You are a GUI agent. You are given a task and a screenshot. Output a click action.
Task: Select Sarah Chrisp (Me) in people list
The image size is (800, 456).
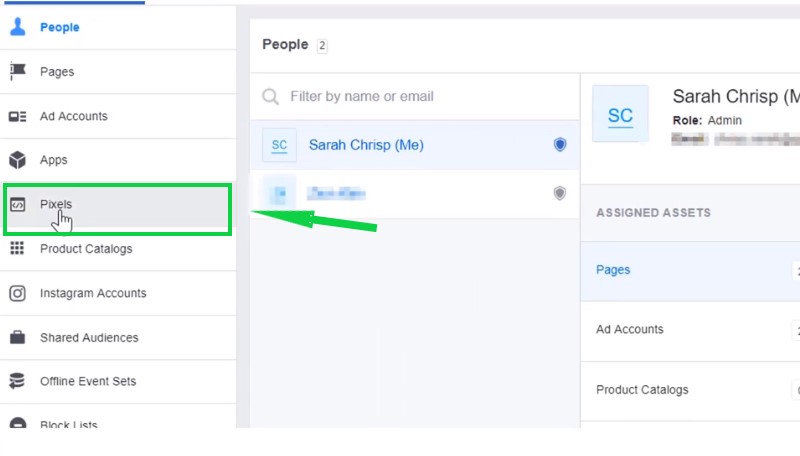415,145
